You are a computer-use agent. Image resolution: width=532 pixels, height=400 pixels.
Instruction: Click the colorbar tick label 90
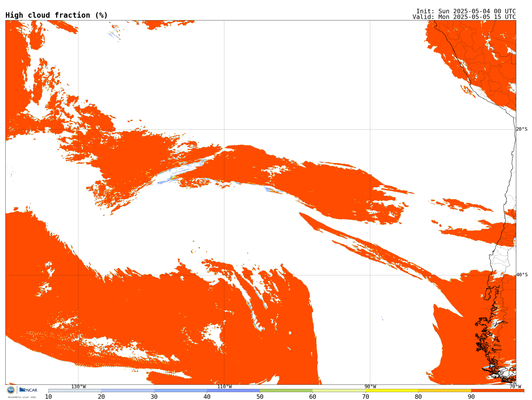(x=471, y=397)
